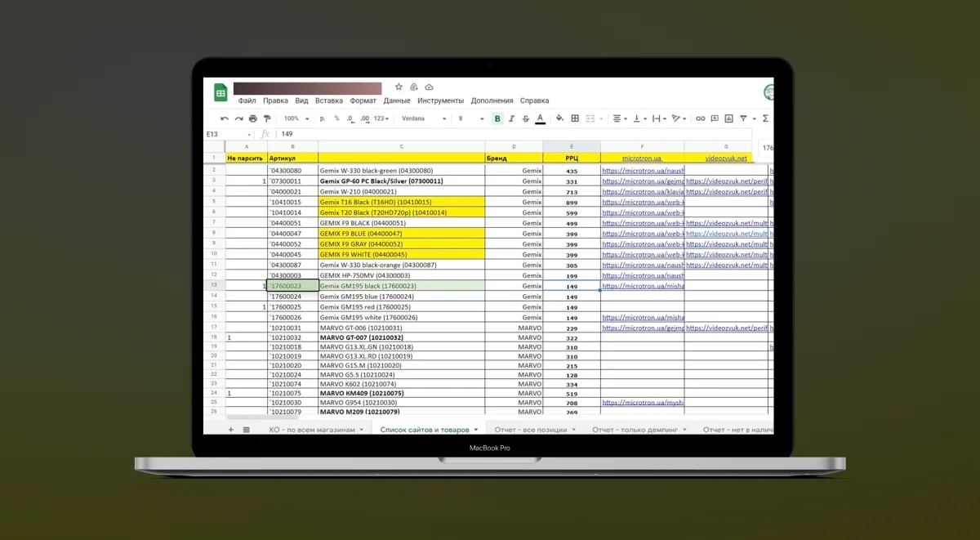Check the cloud save status icon
This screenshot has height=540, width=980.
tap(430, 87)
